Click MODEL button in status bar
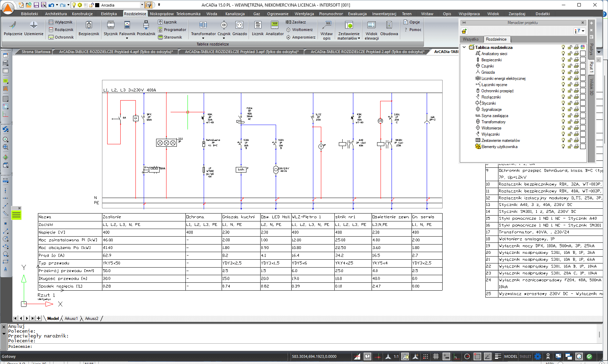608x364 pixels. click(x=510, y=356)
